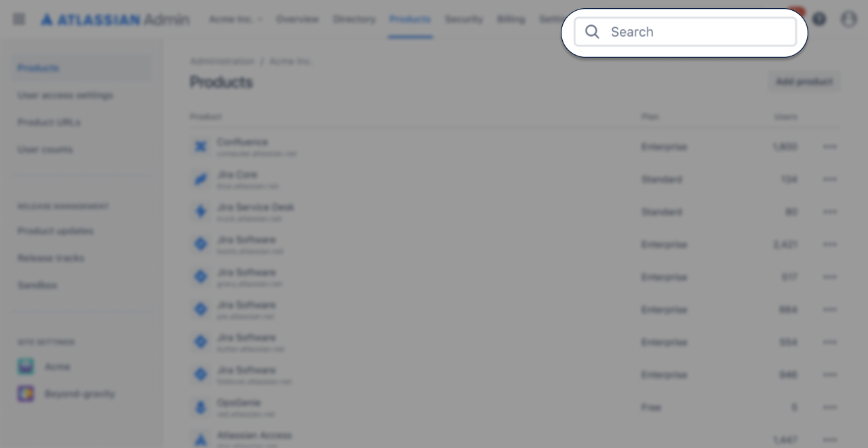Open the help question mark icon
This screenshot has height=448, width=868.
tap(819, 19)
